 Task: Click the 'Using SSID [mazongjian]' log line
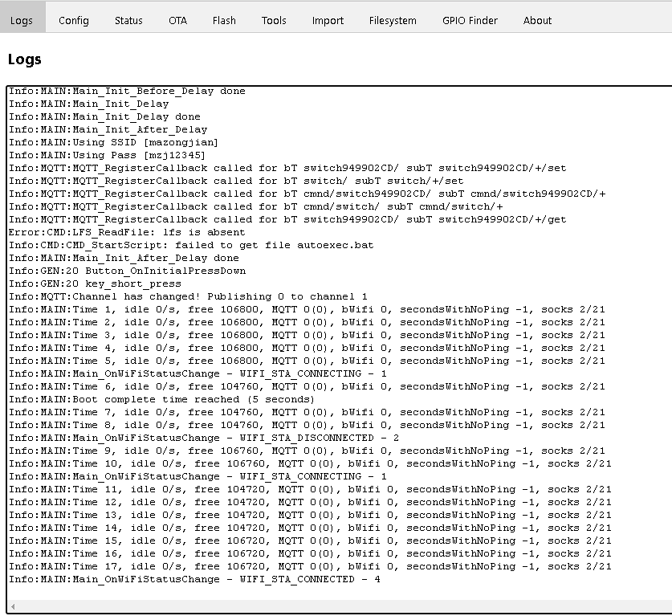pyautogui.click(x=113, y=142)
